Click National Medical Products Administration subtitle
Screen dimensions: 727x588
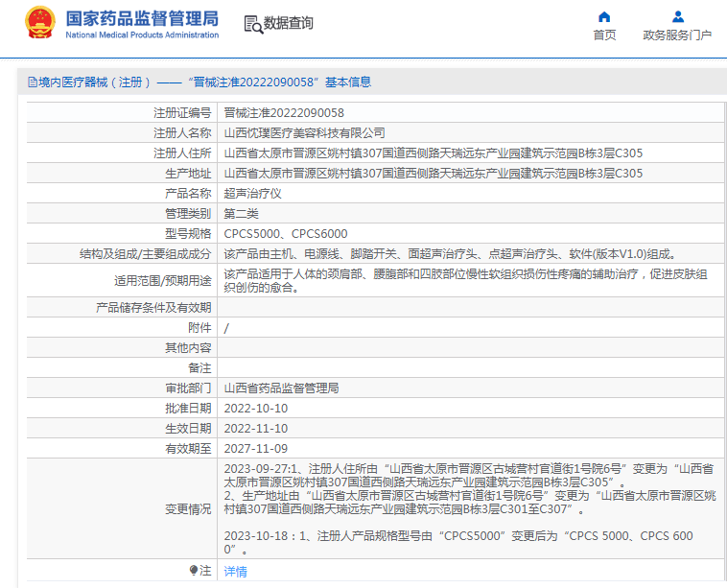(x=142, y=35)
